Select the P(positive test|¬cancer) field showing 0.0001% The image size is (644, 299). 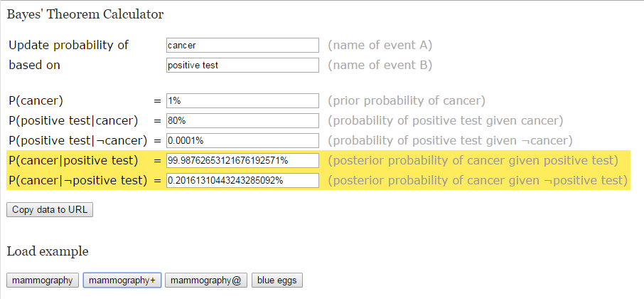tap(242, 141)
